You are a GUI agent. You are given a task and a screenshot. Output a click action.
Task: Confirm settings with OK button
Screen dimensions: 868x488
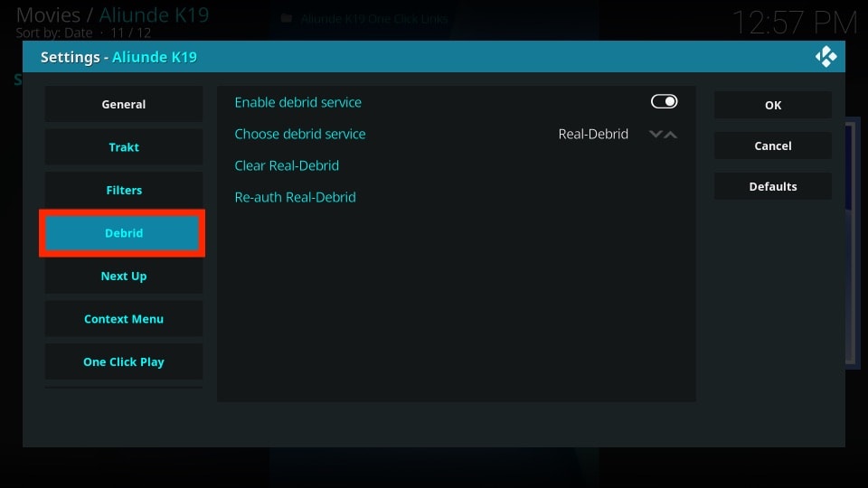point(773,105)
